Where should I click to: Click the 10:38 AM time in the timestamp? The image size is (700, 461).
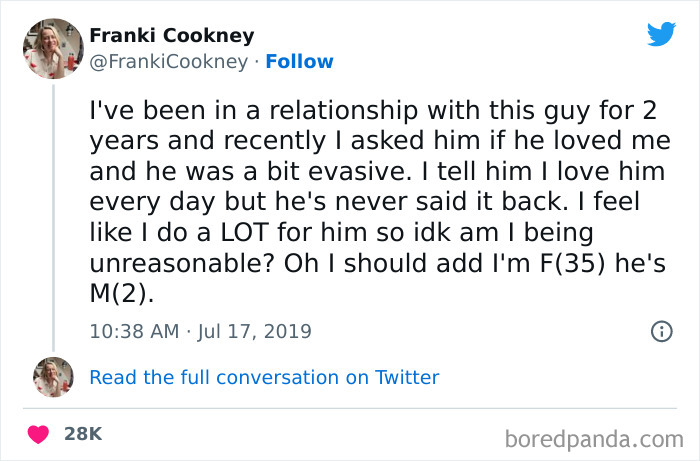pyautogui.click(x=132, y=330)
